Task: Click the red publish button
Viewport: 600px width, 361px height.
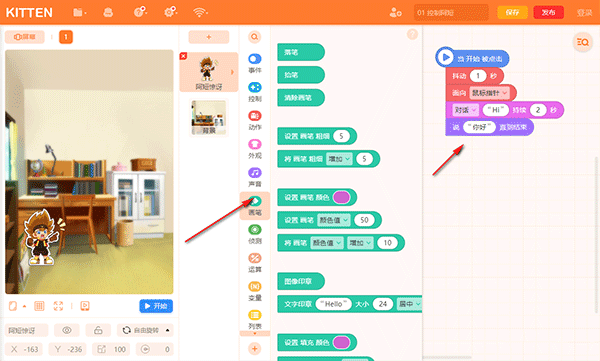Action: 548,13
